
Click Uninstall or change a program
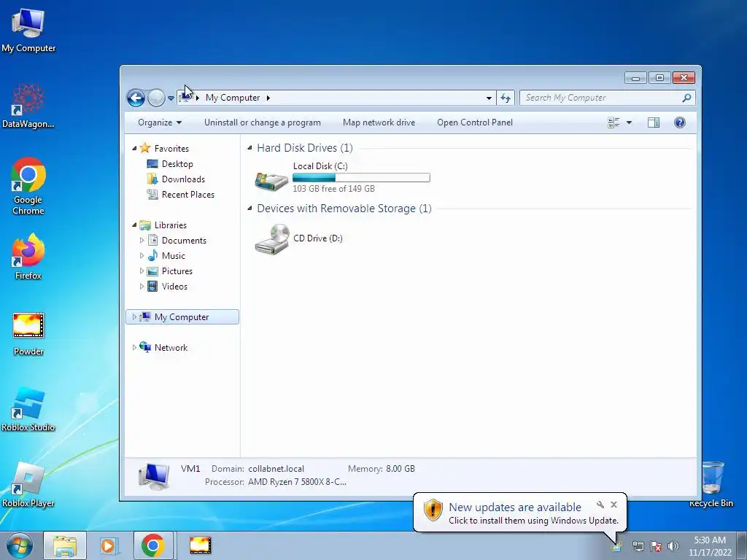[x=263, y=122]
